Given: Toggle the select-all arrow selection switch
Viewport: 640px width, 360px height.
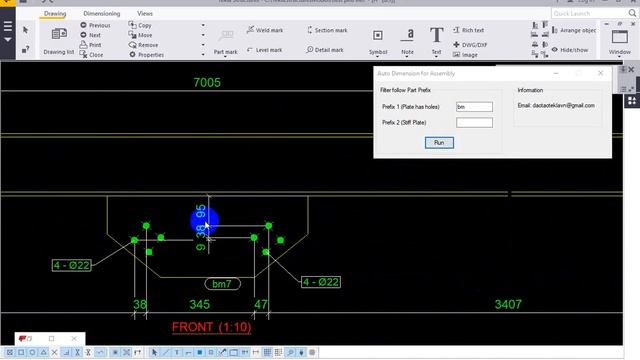Looking at the screenshot, I should [154, 352].
